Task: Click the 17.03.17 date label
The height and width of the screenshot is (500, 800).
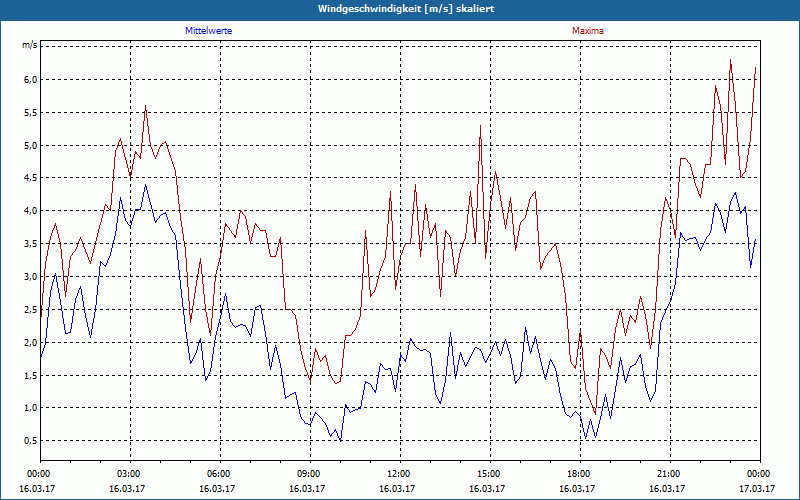Action: tap(757, 488)
